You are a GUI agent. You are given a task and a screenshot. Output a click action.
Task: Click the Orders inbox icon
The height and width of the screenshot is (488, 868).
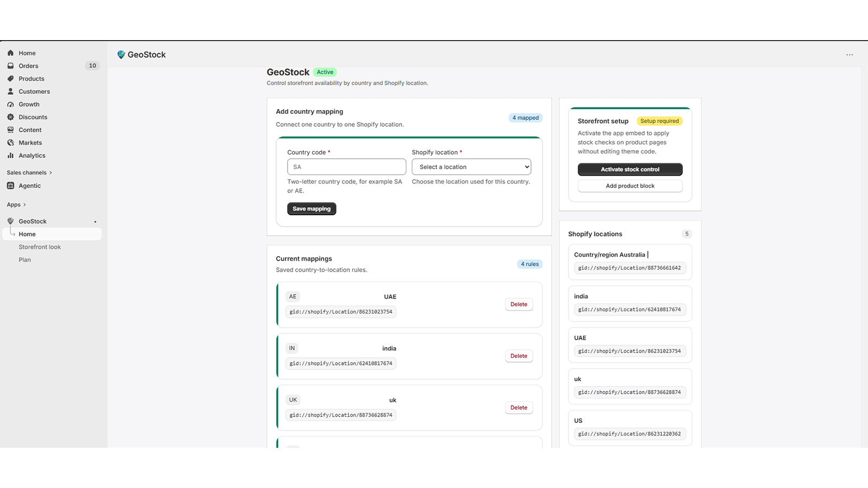pos(10,66)
